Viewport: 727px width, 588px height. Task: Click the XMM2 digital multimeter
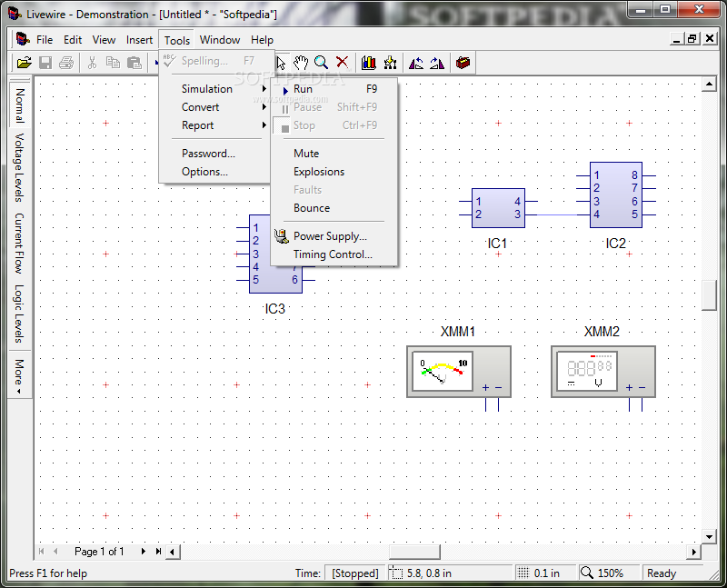tap(603, 372)
